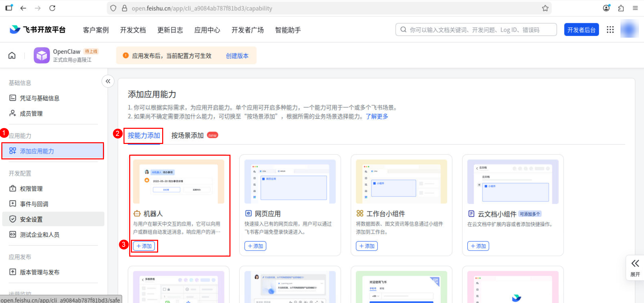Click the orange warning icon in the banner
This screenshot has height=303, width=644.
click(x=126, y=55)
